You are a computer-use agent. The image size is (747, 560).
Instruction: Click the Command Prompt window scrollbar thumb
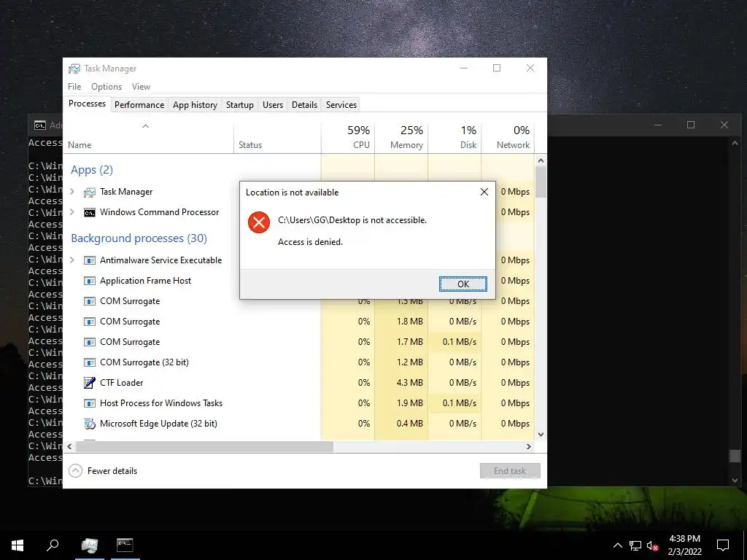point(735,456)
